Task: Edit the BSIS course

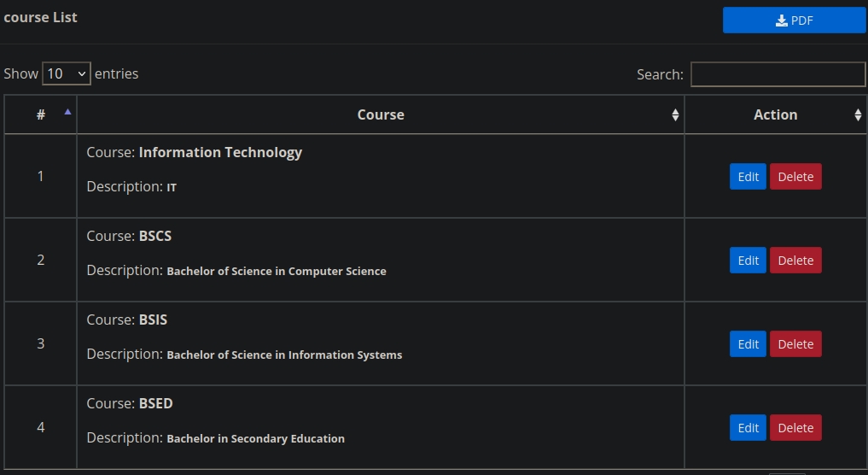Action: pos(748,344)
